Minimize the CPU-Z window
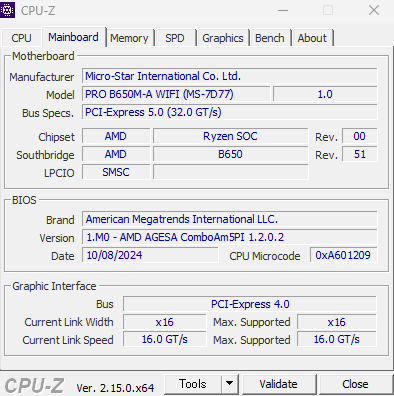The width and height of the screenshot is (394, 396). (x=283, y=10)
